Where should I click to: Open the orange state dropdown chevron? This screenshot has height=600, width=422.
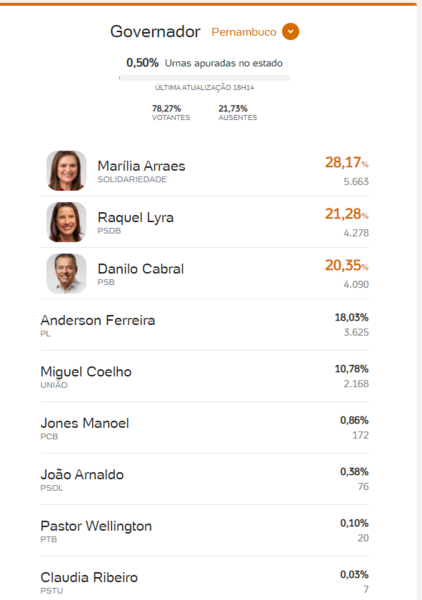coord(291,31)
